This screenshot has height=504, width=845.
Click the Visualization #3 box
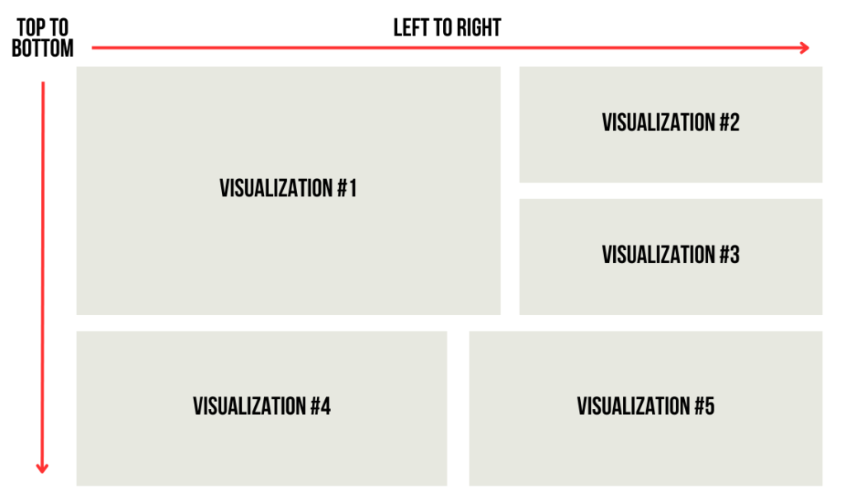pos(671,257)
